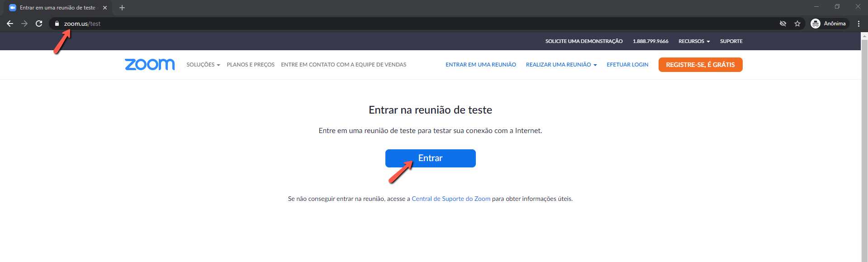Open the SUPORTE link
The width and height of the screenshot is (868, 262).
pos(731,41)
